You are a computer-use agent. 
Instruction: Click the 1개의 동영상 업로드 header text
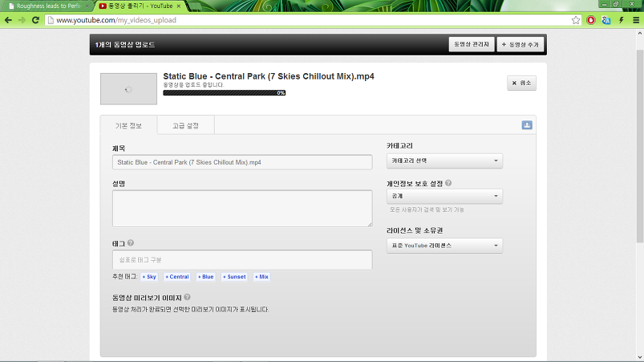coord(125,45)
